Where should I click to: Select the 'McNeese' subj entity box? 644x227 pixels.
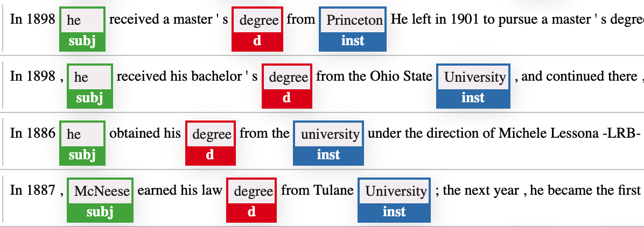point(100,200)
